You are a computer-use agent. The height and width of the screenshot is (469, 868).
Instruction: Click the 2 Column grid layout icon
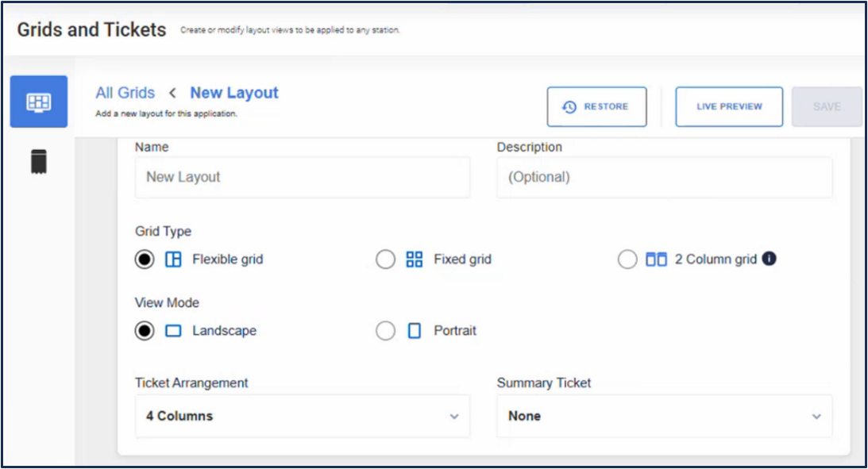[x=656, y=259]
